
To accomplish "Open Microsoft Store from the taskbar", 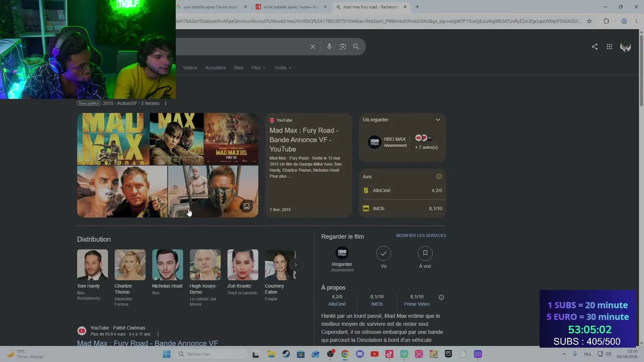I will [x=300, y=354].
